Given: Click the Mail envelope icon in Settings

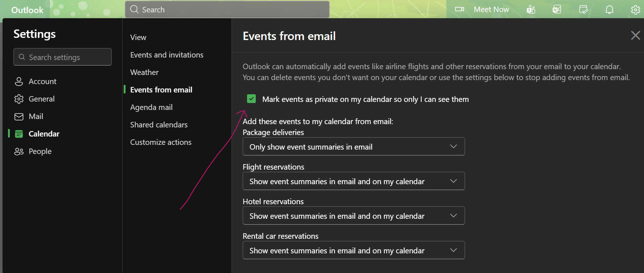Looking at the screenshot, I should pos(19,116).
